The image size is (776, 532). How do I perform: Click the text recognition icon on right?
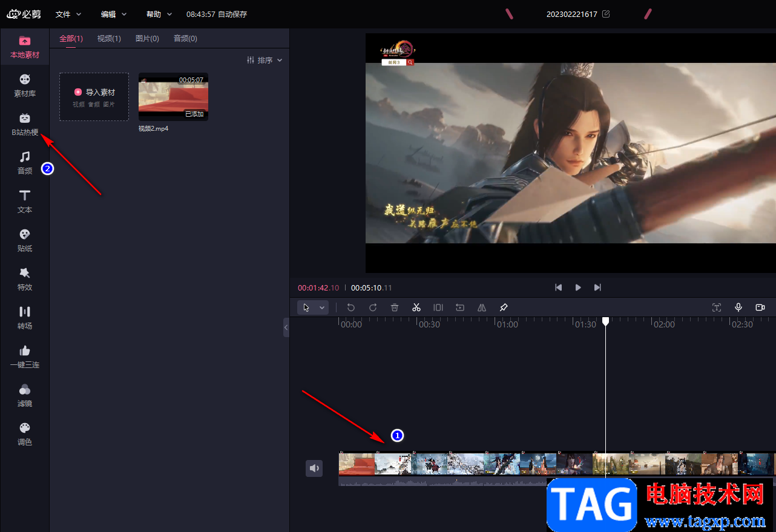pyautogui.click(x=717, y=307)
